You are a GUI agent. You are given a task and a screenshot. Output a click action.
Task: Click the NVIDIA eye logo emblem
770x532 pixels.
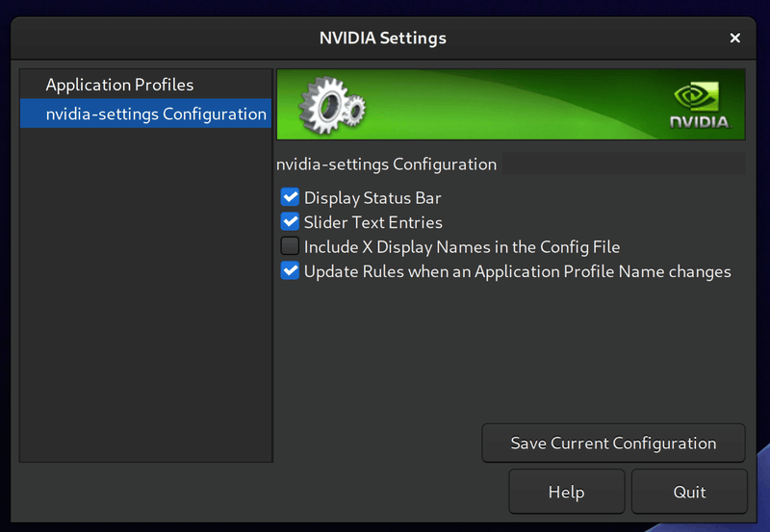[x=697, y=95]
